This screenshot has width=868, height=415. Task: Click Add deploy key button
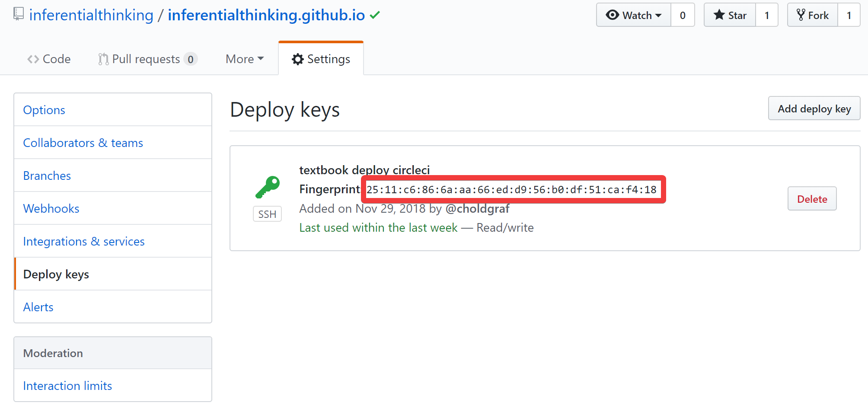click(x=814, y=109)
